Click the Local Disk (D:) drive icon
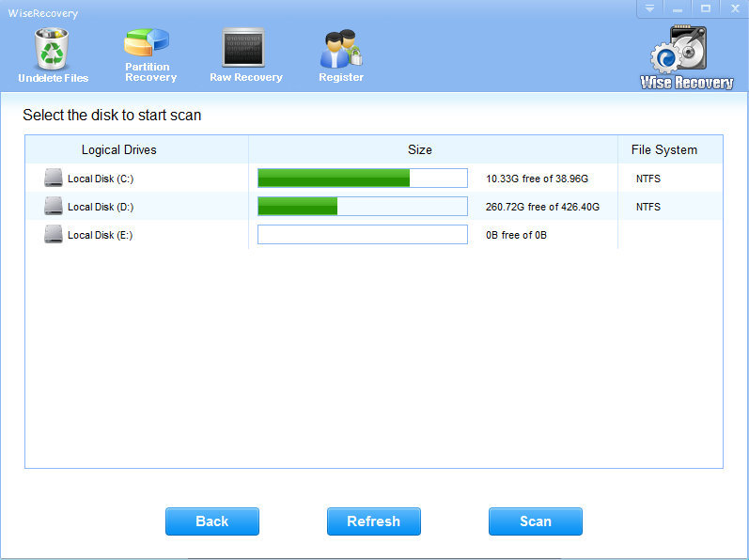 [54, 207]
